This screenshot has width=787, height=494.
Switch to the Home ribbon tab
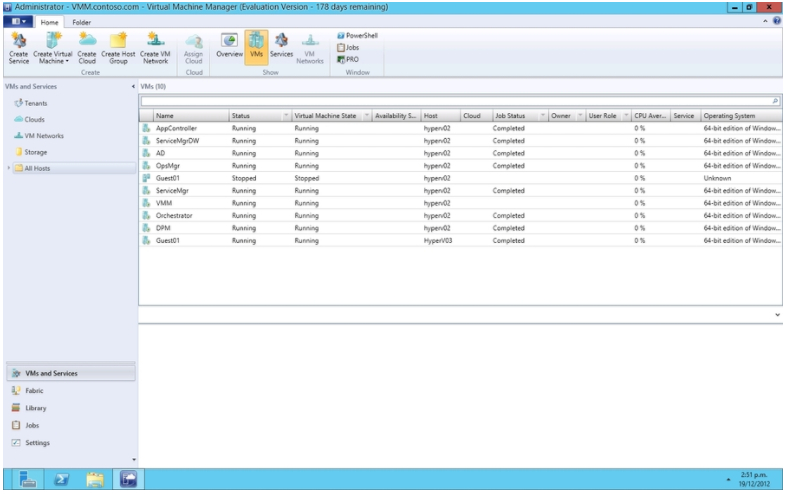tap(49, 23)
